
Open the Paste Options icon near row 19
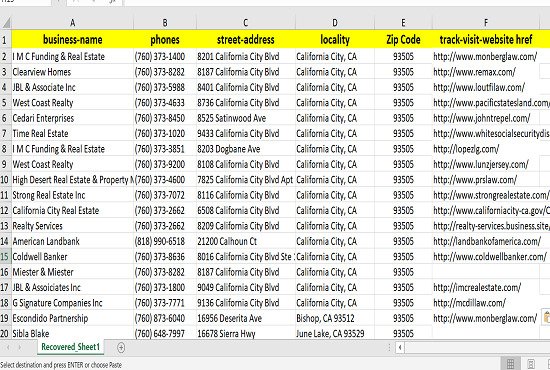546,317
